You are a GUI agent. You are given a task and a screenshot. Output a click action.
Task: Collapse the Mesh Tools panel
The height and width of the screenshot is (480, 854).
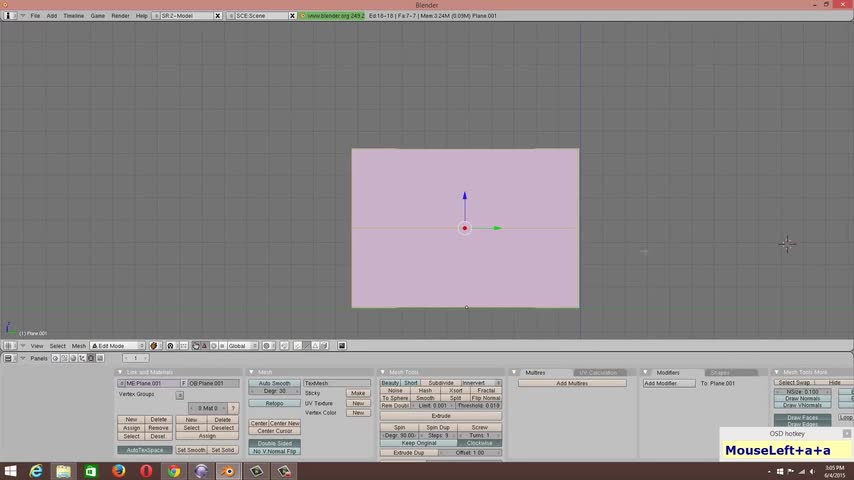[383, 372]
